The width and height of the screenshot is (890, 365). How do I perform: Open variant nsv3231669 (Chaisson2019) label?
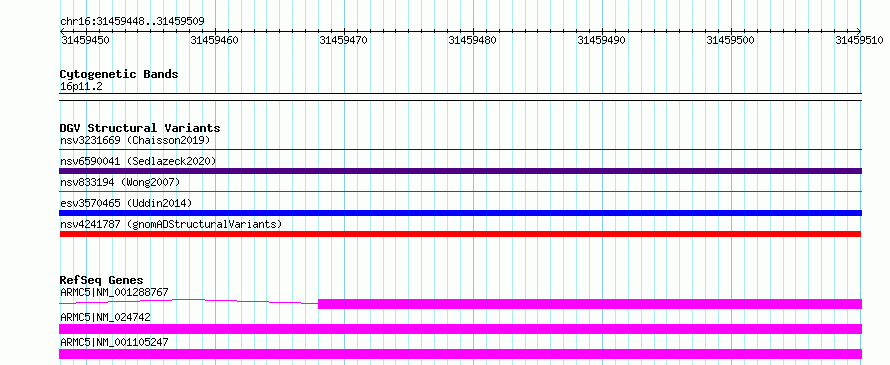(x=135, y=140)
